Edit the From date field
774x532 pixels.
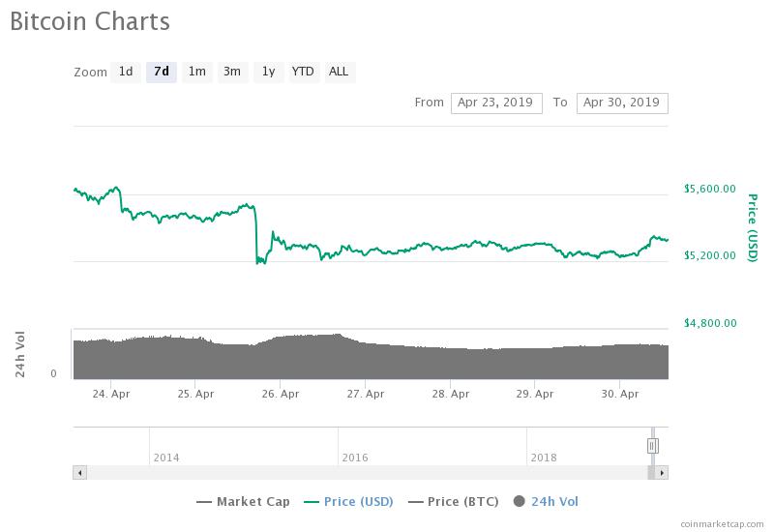(x=496, y=103)
